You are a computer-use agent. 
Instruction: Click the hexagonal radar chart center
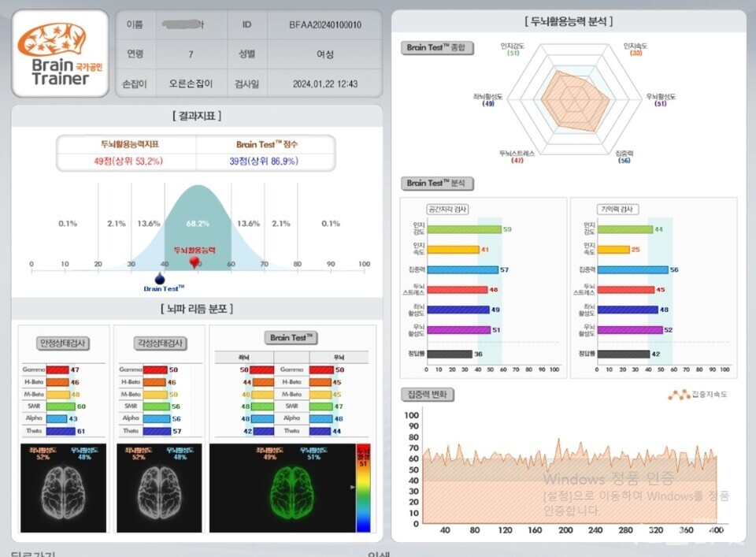[576, 102]
